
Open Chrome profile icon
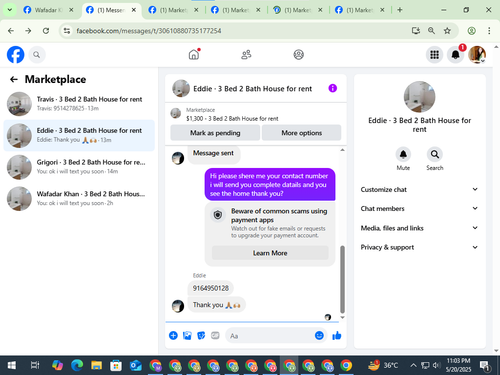[471, 31]
